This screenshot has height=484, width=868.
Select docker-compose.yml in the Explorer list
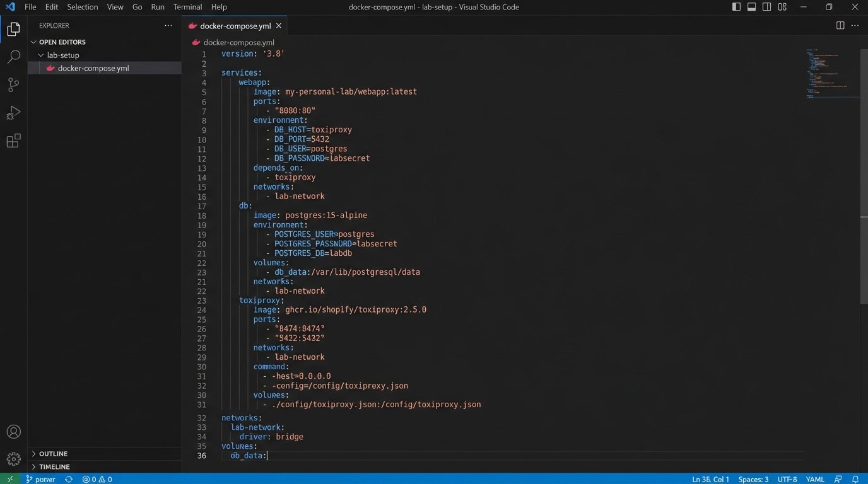click(x=93, y=68)
